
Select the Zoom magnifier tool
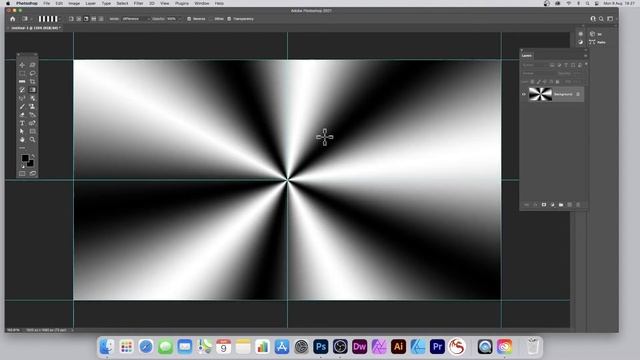pos(32,140)
